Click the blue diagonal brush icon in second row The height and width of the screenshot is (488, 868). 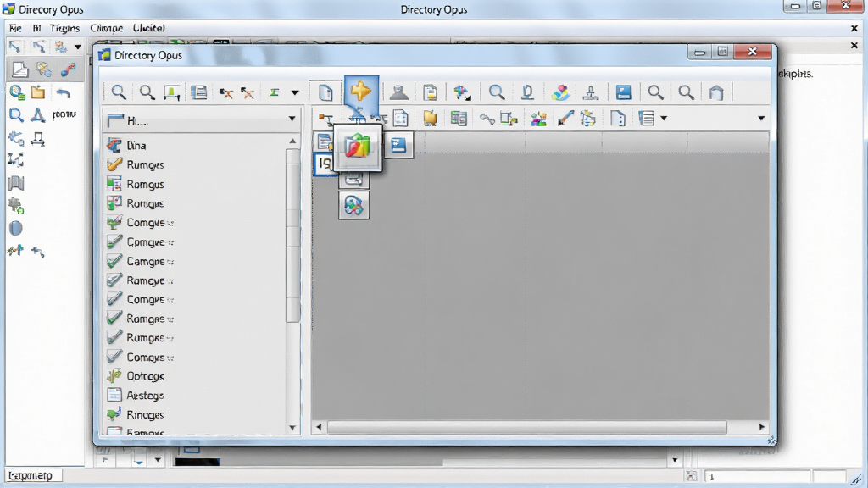point(565,118)
